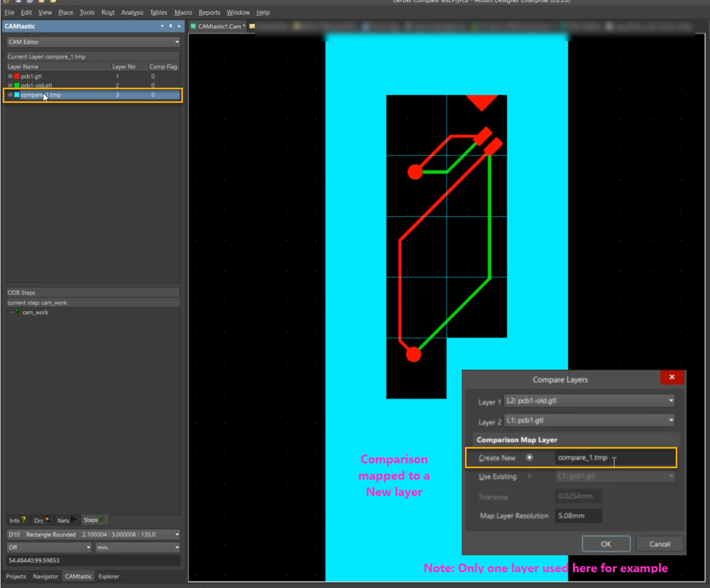Open the Analysis menu

[x=132, y=13]
